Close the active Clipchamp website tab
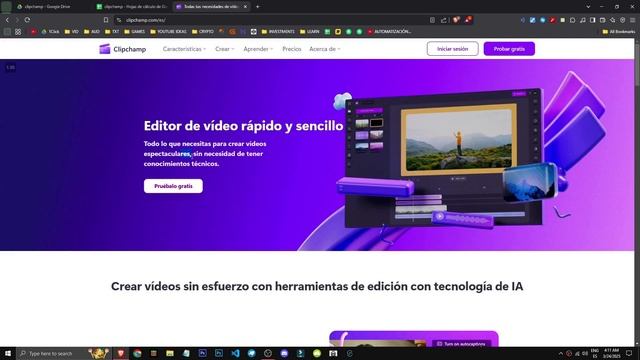640x360 pixels. [x=245, y=7]
